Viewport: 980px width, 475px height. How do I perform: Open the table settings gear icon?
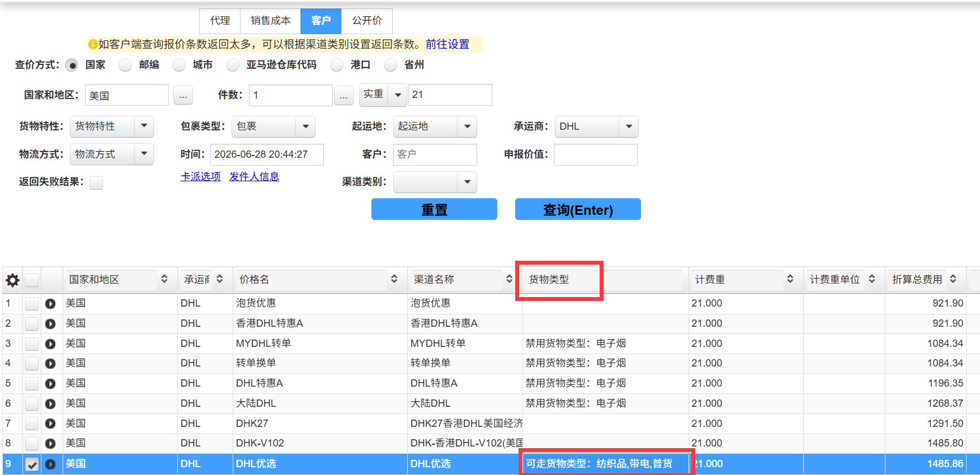pyautogui.click(x=12, y=280)
